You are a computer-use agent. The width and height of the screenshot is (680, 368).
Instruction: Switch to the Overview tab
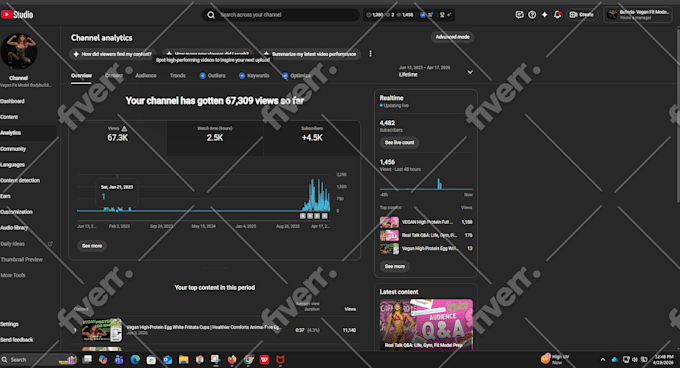point(81,76)
